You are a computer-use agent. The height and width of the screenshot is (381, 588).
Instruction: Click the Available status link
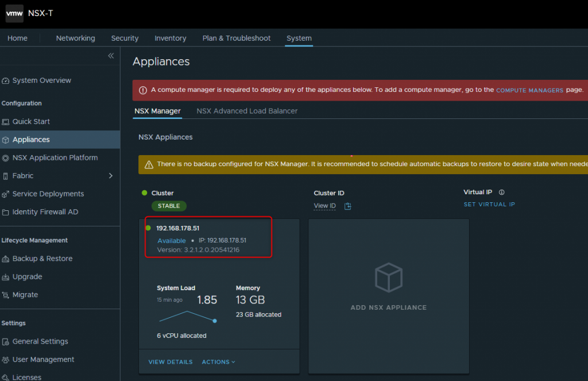171,241
